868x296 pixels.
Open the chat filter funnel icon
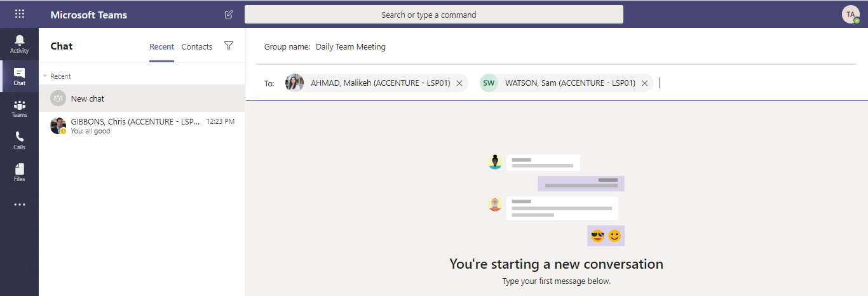[x=229, y=46]
